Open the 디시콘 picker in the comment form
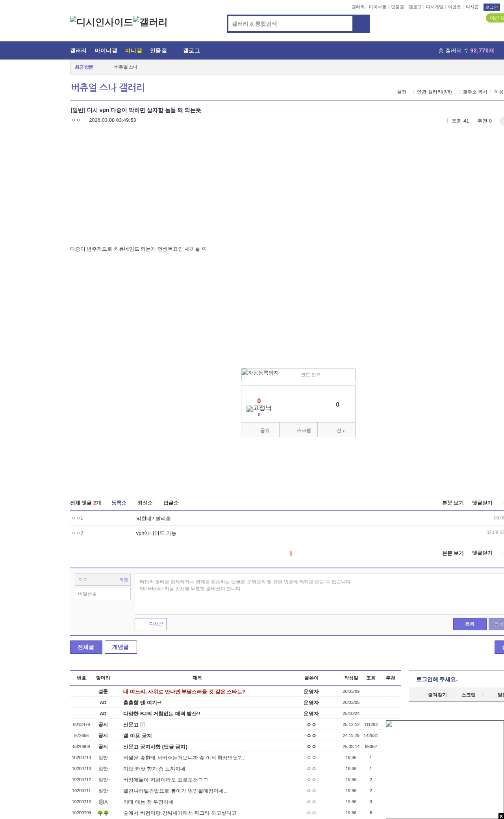The image size is (504, 819). pyautogui.click(x=151, y=624)
